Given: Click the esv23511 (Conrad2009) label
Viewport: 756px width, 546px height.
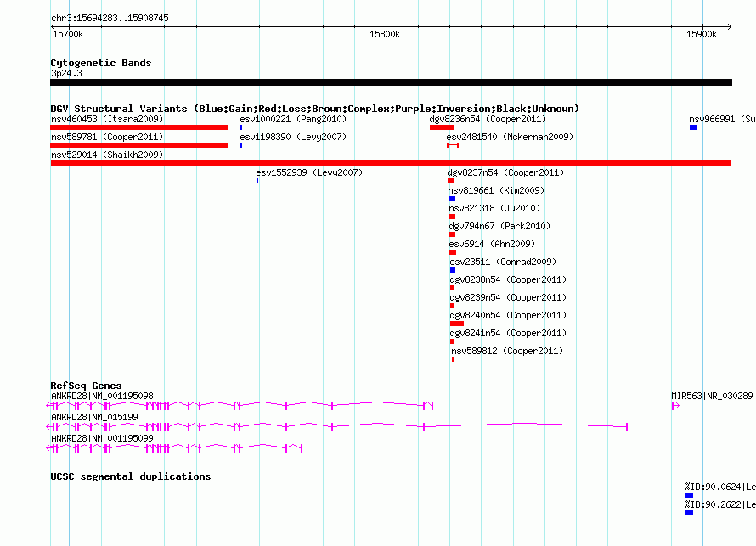Looking at the screenshot, I should pyautogui.click(x=503, y=262).
